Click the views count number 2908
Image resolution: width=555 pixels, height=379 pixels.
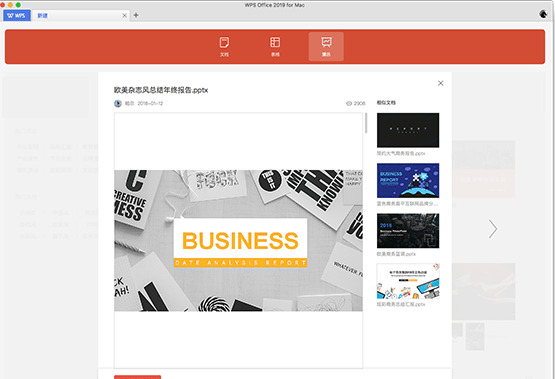359,103
